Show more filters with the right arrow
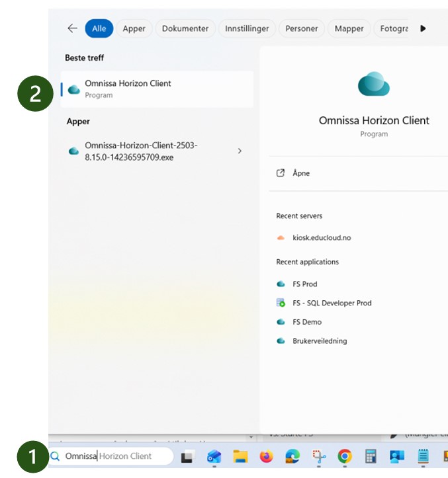Screen dimensions: 448x478 tap(424, 28)
